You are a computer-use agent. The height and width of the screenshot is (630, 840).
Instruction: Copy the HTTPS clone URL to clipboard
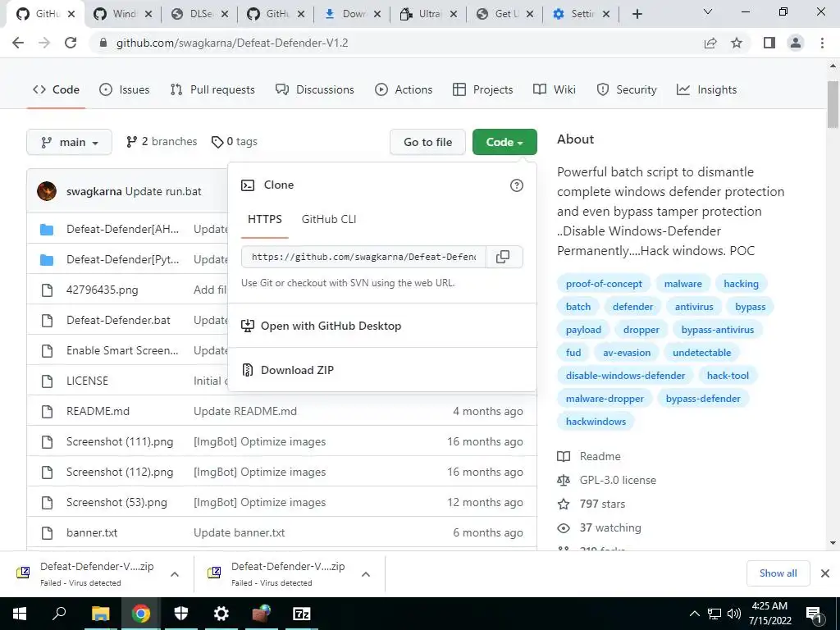pyautogui.click(x=503, y=257)
